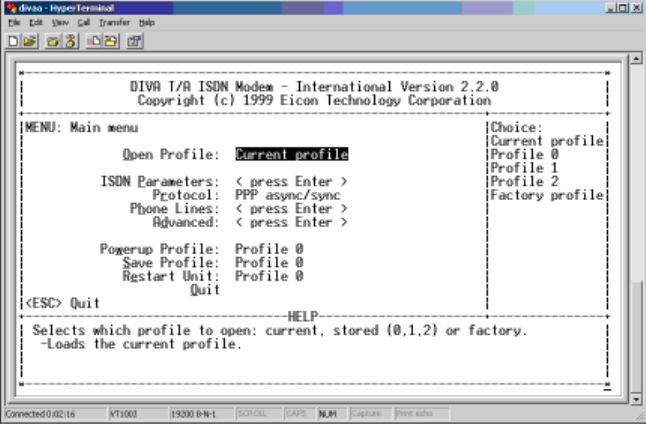Click 'ISDN Parameters:' label
The width and height of the screenshot is (646, 424).
pos(160,181)
